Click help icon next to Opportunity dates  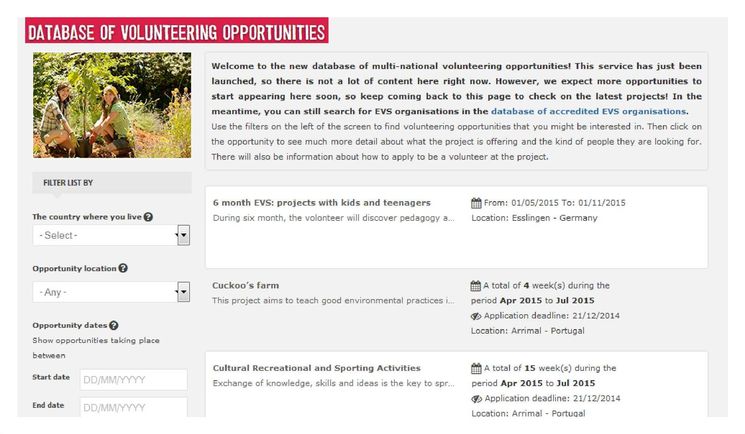pos(114,326)
